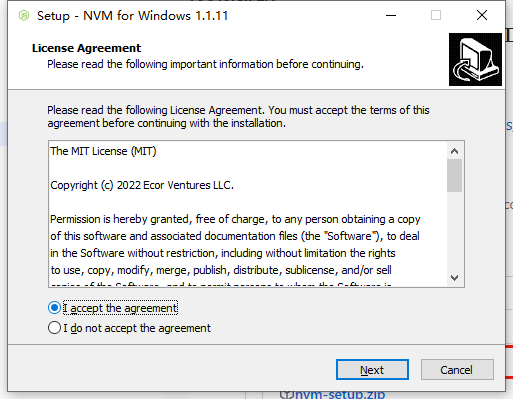The height and width of the screenshot is (399, 513).
Task: Click the greyed-out maximize window box
Action: [436, 15]
